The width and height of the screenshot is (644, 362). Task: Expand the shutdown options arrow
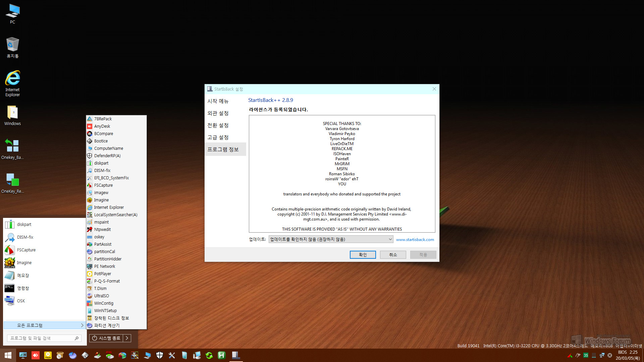127,338
